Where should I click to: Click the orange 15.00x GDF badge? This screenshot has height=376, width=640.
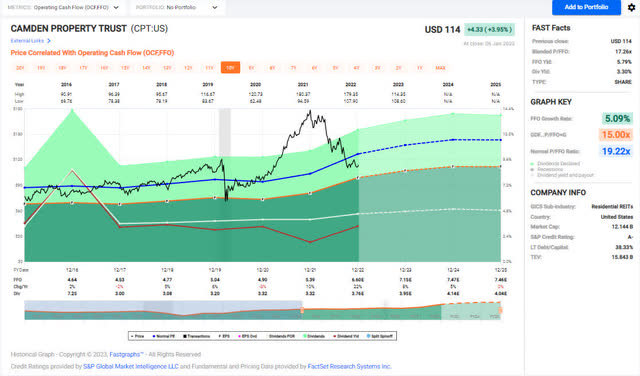(x=616, y=135)
